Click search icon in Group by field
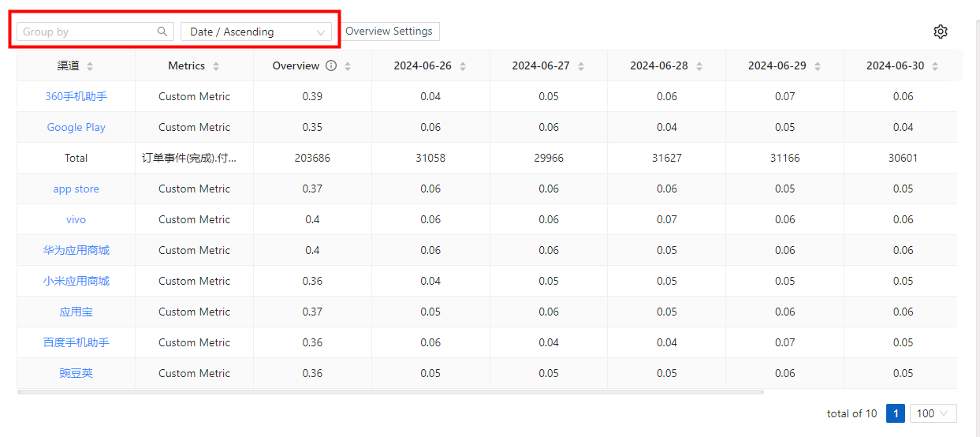Image resolution: width=980 pixels, height=437 pixels. 162,32
